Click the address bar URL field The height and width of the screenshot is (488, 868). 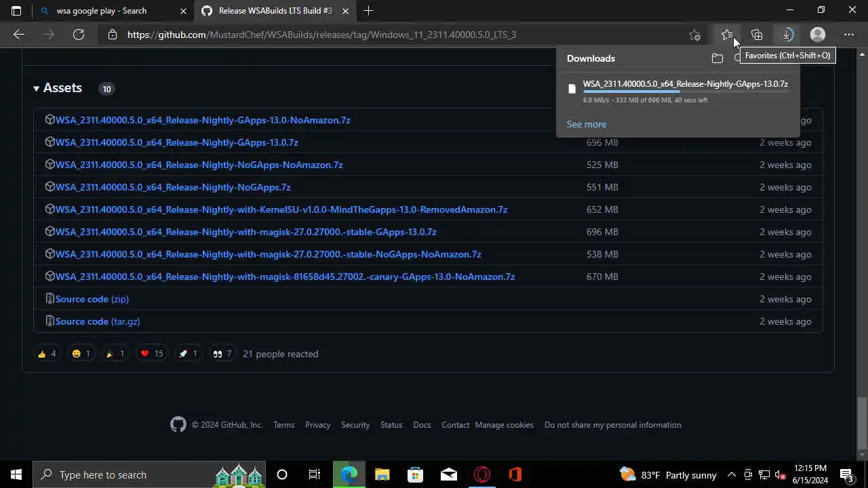tap(400, 35)
